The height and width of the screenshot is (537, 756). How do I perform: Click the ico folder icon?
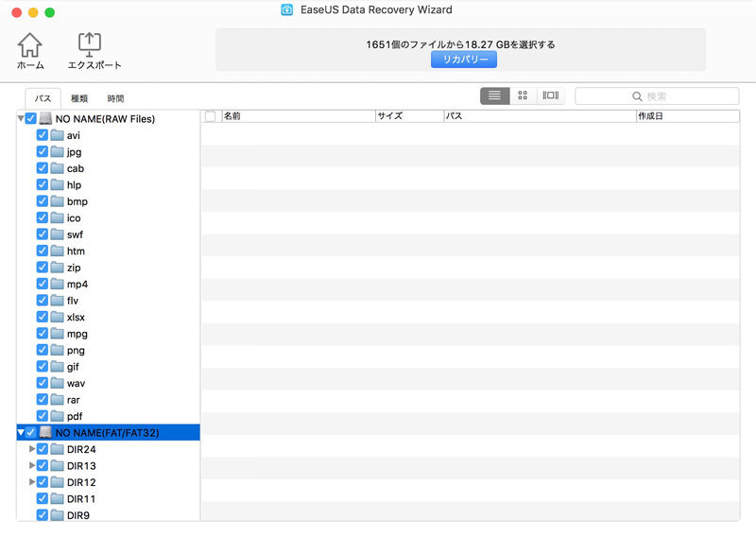point(58,217)
